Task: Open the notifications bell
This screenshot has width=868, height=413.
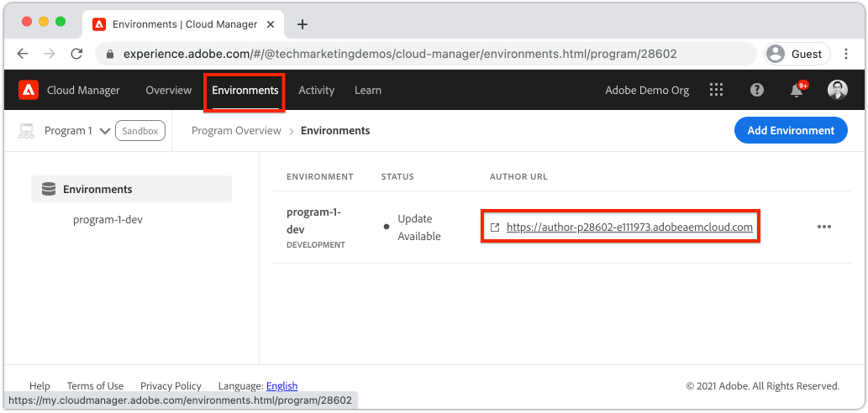Action: [x=797, y=90]
